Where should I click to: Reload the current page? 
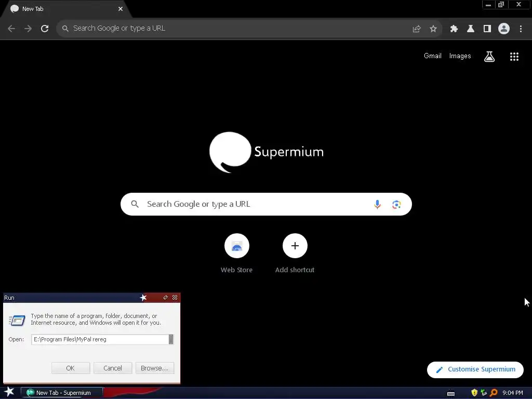pos(45,29)
